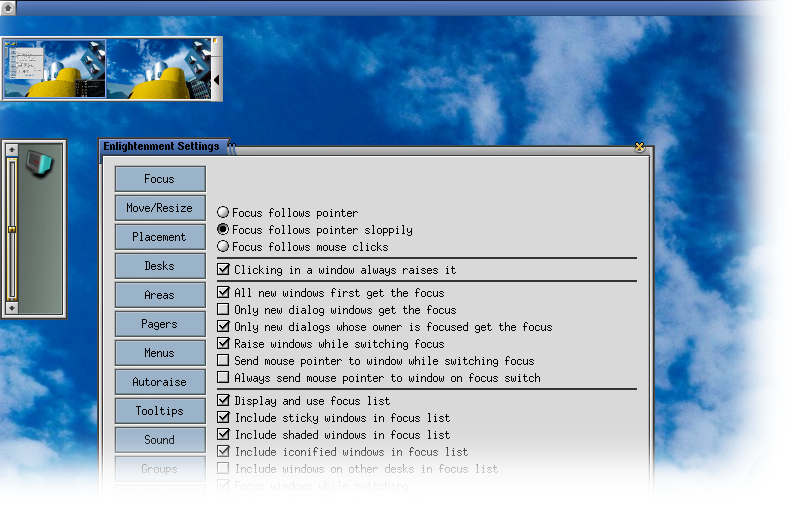Open the Autoraise settings page
Viewport: 800px width, 525px height.
(160, 382)
